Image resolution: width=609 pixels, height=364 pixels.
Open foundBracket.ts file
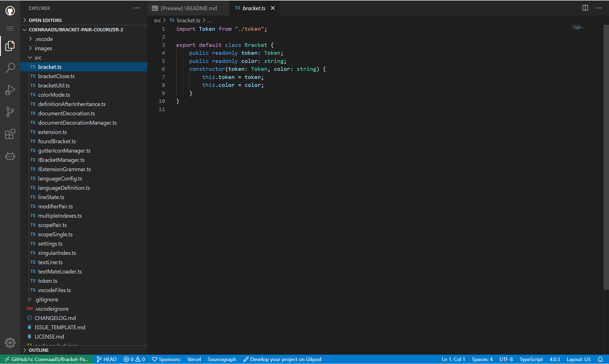point(84,141)
